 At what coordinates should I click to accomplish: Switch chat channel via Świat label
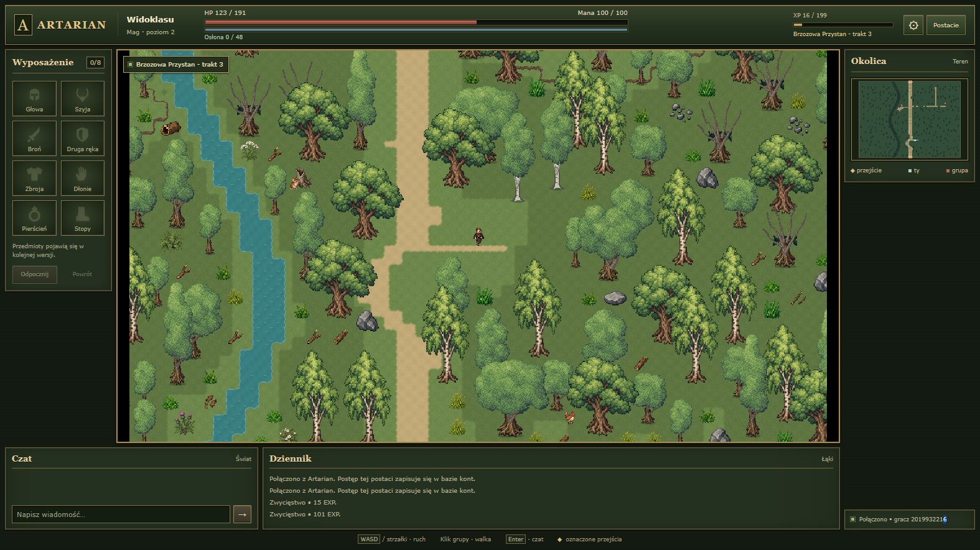click(244, 459)
